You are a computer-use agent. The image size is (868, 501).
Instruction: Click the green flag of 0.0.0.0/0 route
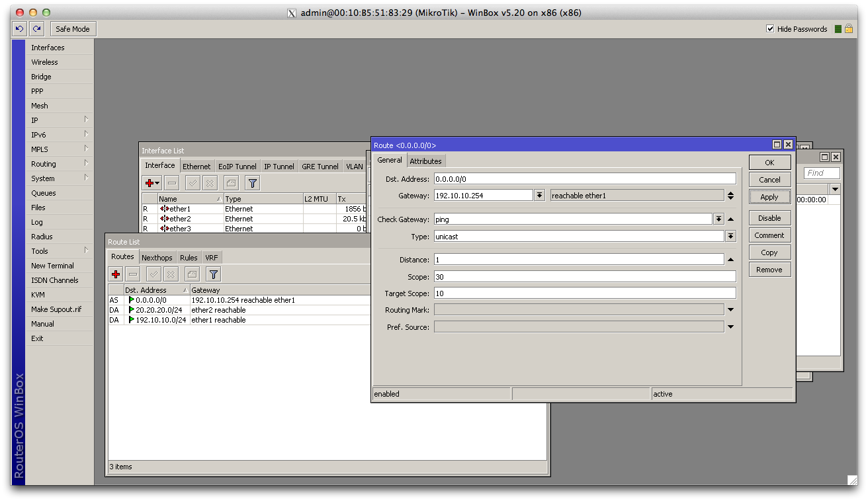131,300
